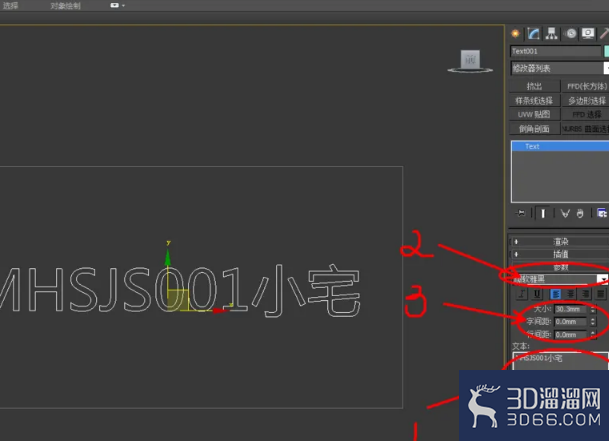The height and width of the screenshot is (441, 609).
Task: Click the Pin Stack icon
Action: 520,213
